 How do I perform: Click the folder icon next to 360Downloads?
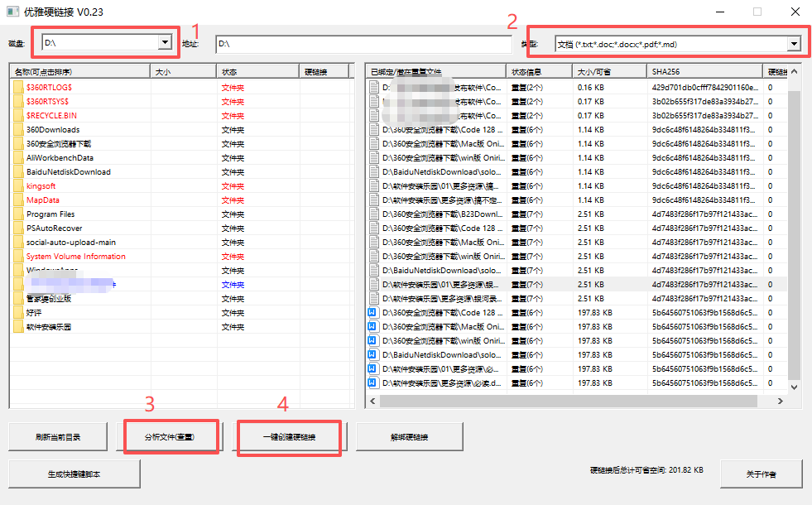pyautogui.click(x=18, y=130)
